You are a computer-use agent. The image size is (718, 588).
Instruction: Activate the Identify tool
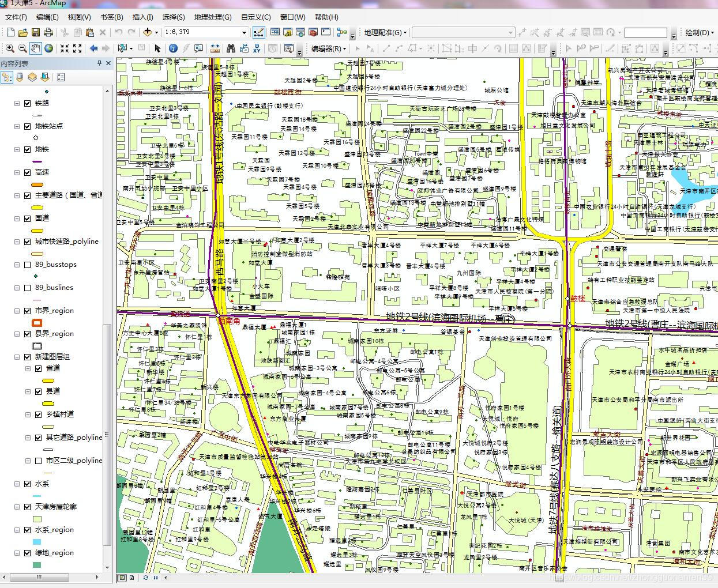173,48
